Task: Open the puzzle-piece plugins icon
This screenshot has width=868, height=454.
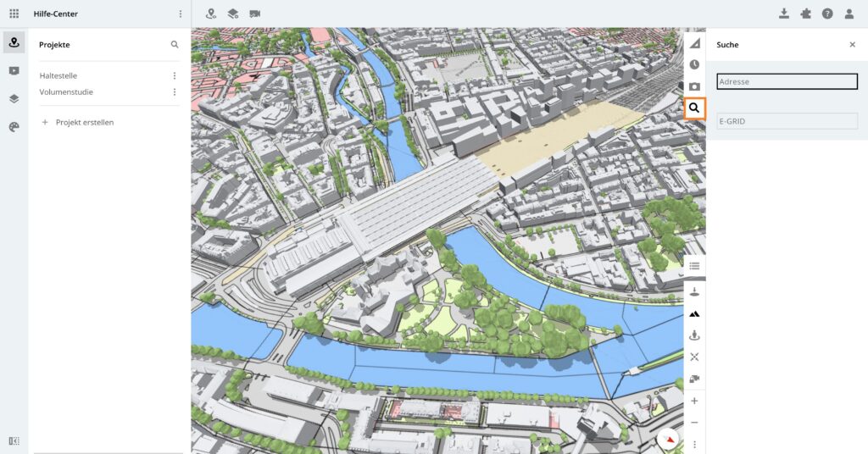Action: click(805, 14)
